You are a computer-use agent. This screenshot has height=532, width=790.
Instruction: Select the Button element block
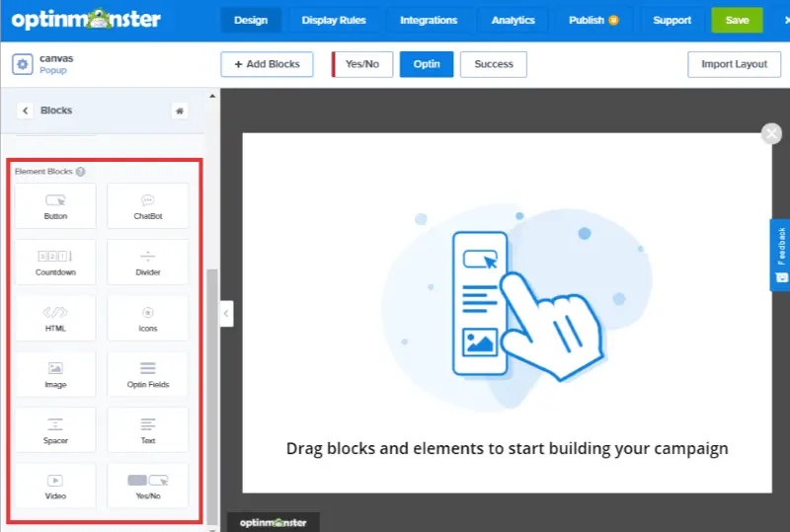tap(55, 206)
